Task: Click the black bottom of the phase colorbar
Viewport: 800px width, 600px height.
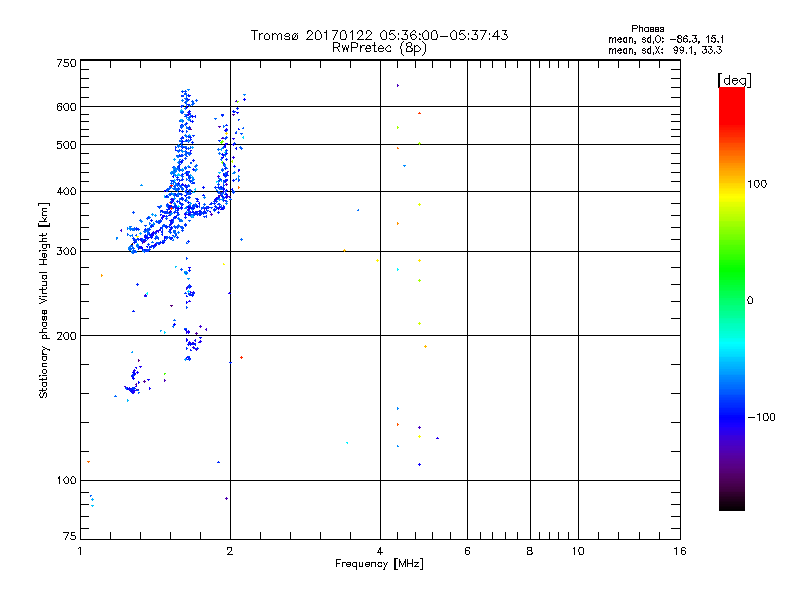Action: coord(732,504)
